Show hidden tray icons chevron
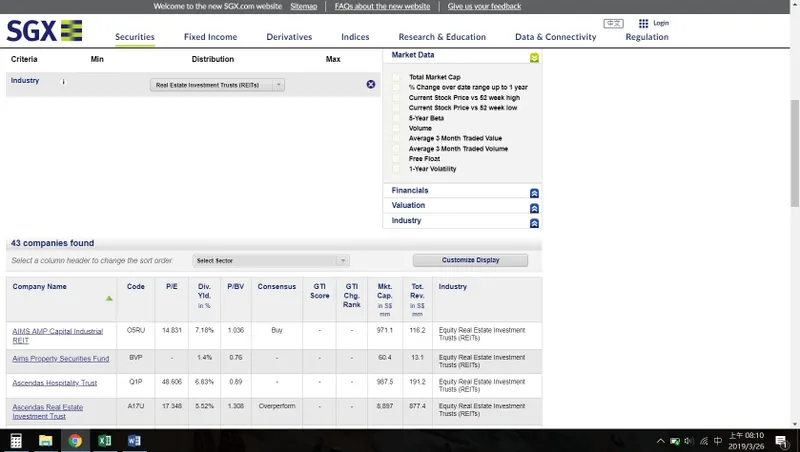Viewport: 800px width, 452px height. pyautogui.click(x=660, y=441)
